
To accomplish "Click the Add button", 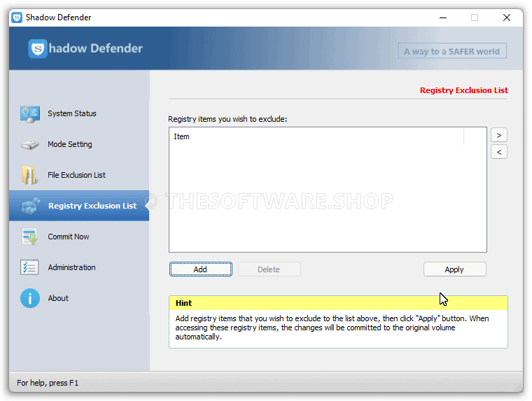I will (200, 269).
